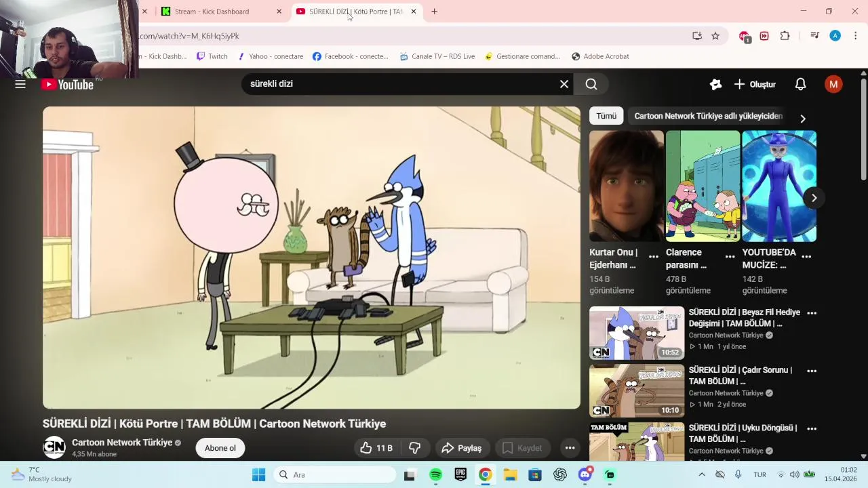Open YouTube notifications bell
This screenshot has width=868, height=488.
(800, 84)
